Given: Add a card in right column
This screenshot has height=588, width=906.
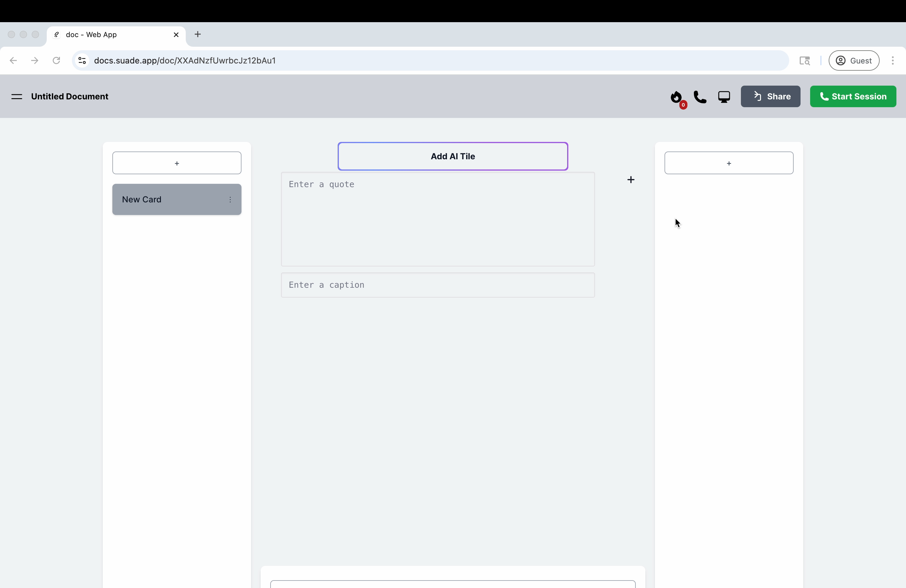Looking at the screenshot, I should point(729,163).
